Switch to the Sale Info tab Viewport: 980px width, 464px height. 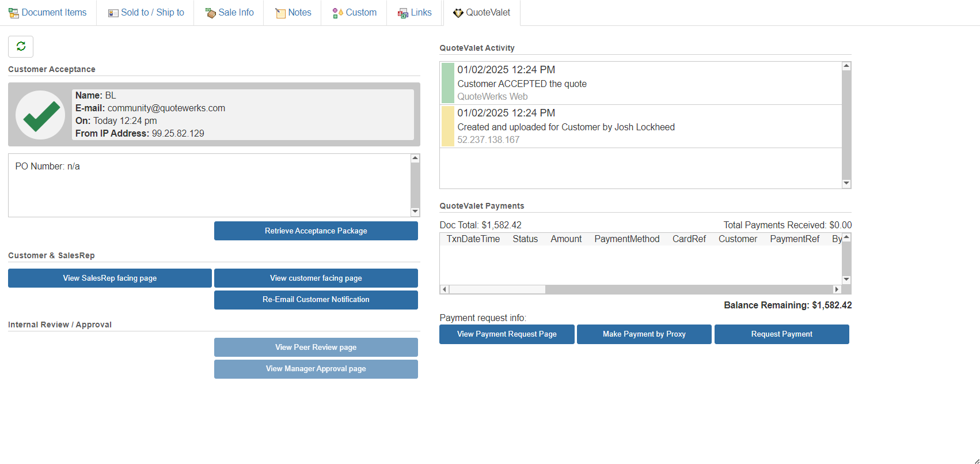235,13
